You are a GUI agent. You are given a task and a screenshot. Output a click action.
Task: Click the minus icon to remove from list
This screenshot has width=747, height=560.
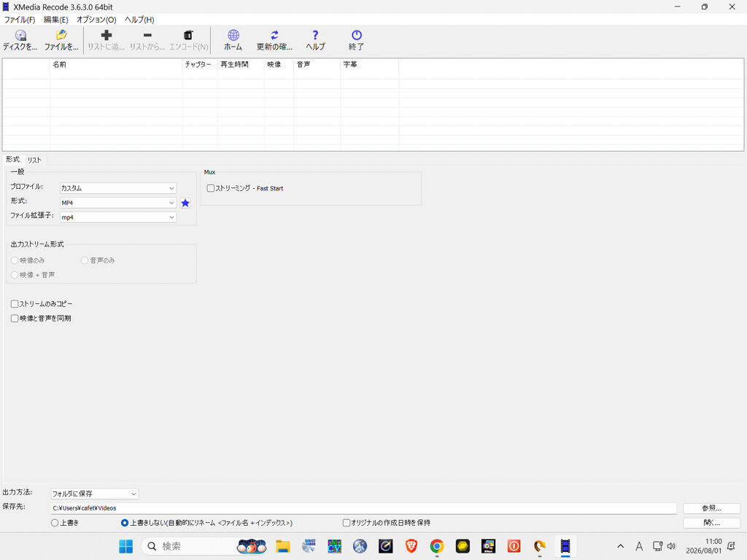click(147, 35)
